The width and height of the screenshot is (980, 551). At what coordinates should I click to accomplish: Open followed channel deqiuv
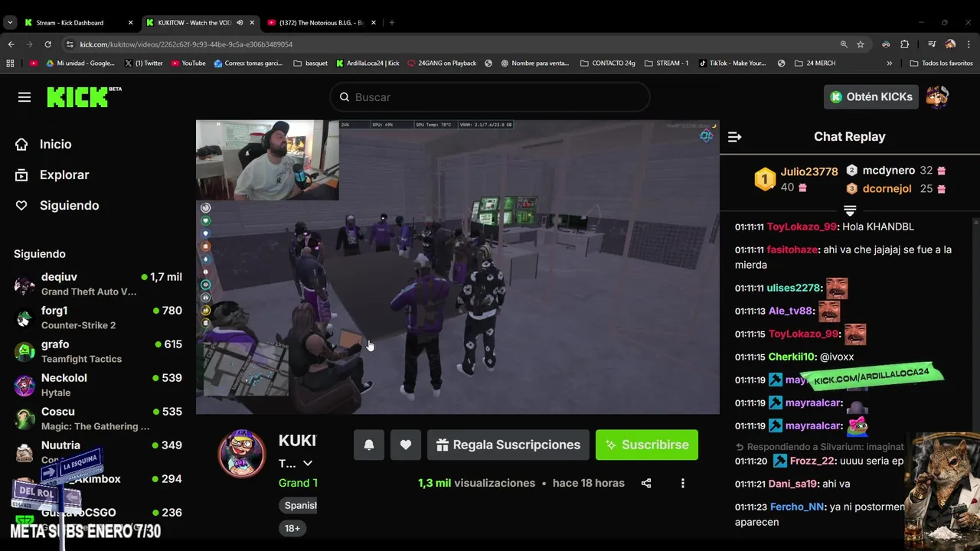tap(98, 284)
